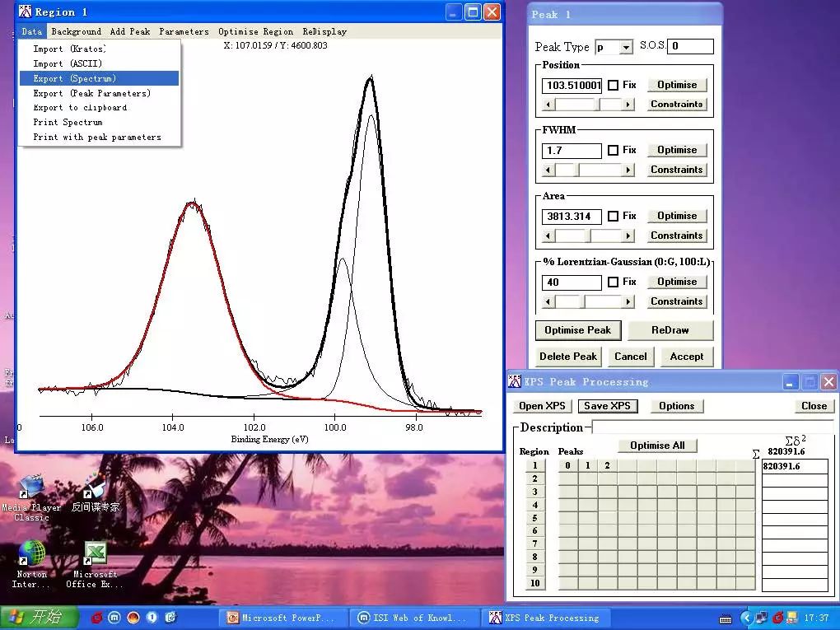Click Position slider right arrow
The height and width of the screenshot is (630, 840).
[x=628, y=105]
